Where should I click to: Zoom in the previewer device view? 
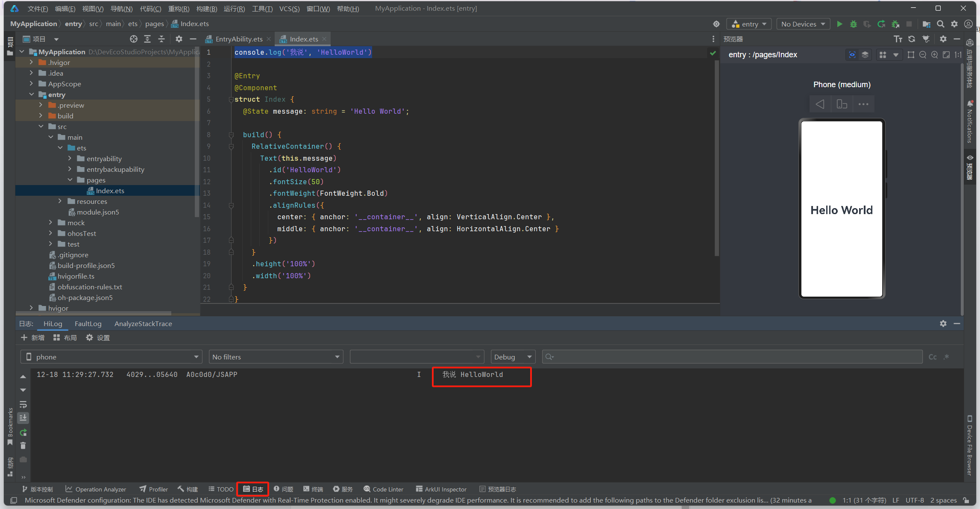(x=934, y=55)
